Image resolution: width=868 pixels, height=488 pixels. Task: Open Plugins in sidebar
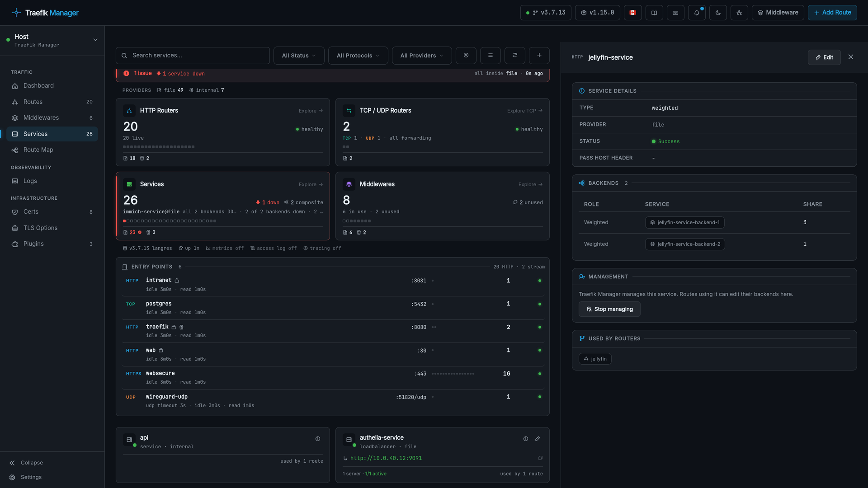(x=52, y=244)
